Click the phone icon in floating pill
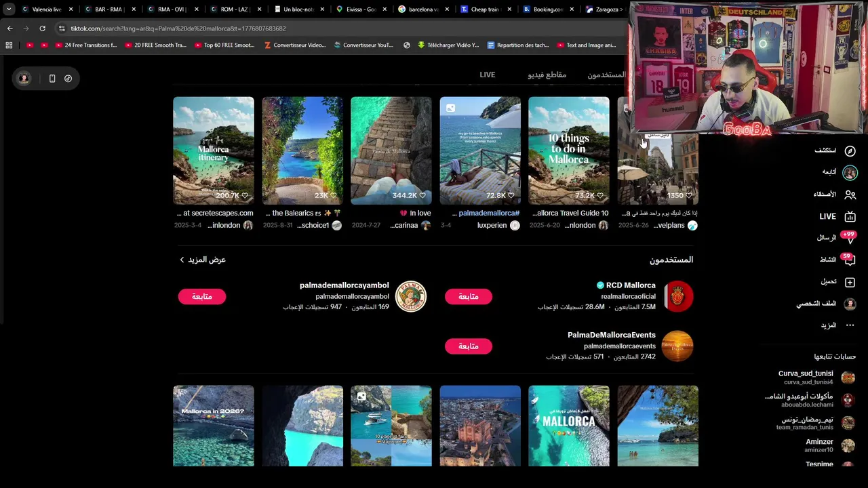This screenshot has width=868, height=488. click(x=52, y=79)
